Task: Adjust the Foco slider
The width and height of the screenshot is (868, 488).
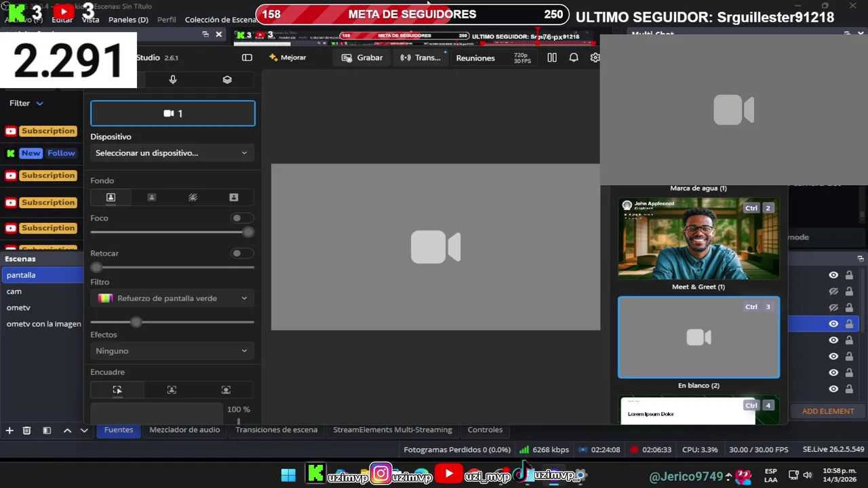Action: click(x=172, y=232)
